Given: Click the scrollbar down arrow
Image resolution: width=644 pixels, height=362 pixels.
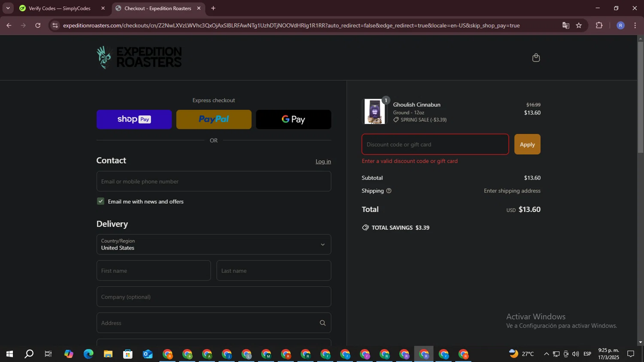Looking at the screenshot, I should (641, 342).
